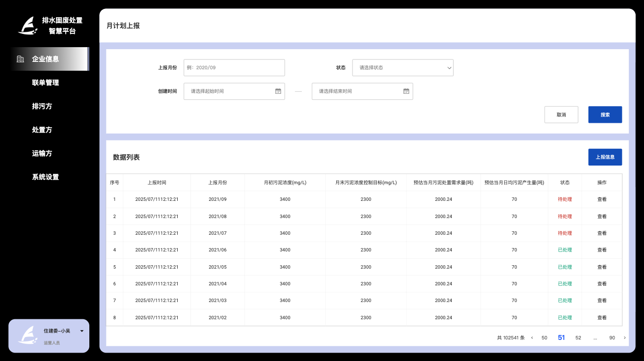Viewport: 644px width, 361px height.
Task: Click the user avatar logo at bottom left
Action: click(x=28, y=335)
